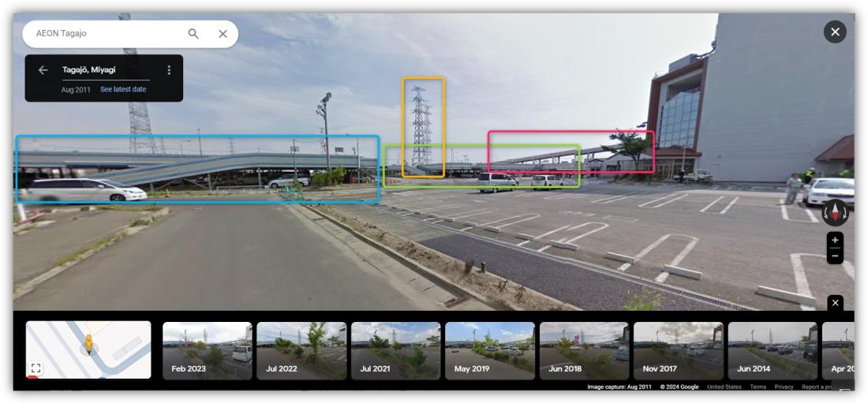Close the historical imagery timeline strip
The height and width of the screenshot is (404, 868).
[836, 303]
